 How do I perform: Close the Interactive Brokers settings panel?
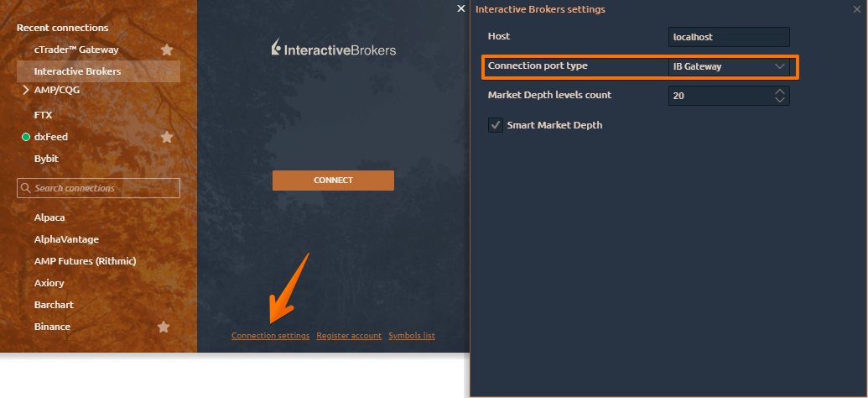(x=855, y=9)
